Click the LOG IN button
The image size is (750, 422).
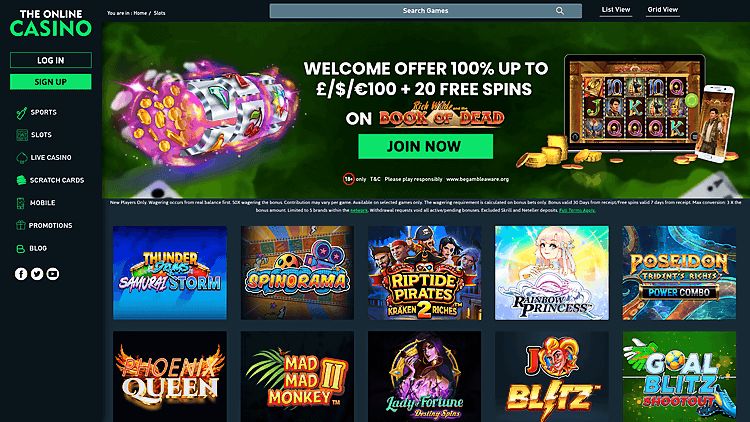pyautogui.click(x=51, y=60)
